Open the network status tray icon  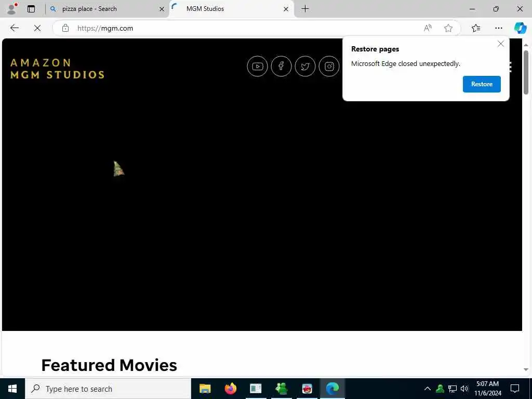click(453, 389)
